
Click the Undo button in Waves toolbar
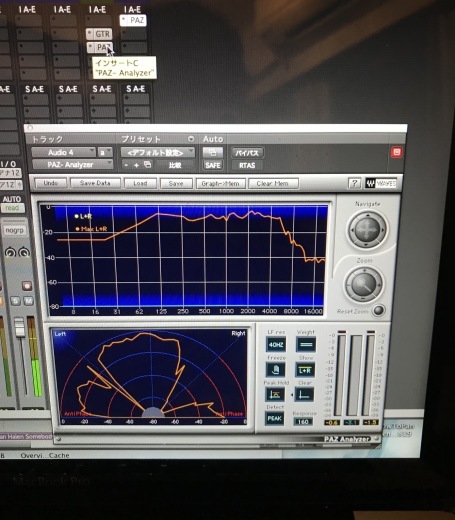point(51,183)
